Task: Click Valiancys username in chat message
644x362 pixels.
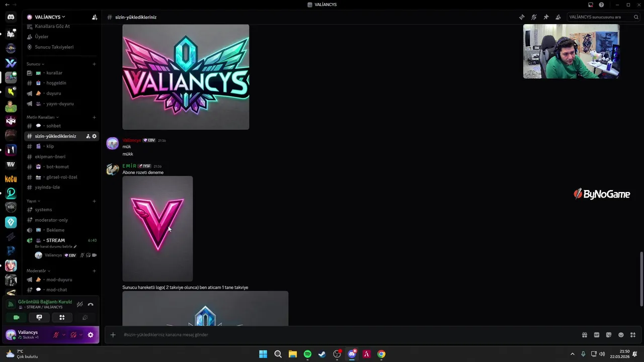Action: tap(132, 140)
